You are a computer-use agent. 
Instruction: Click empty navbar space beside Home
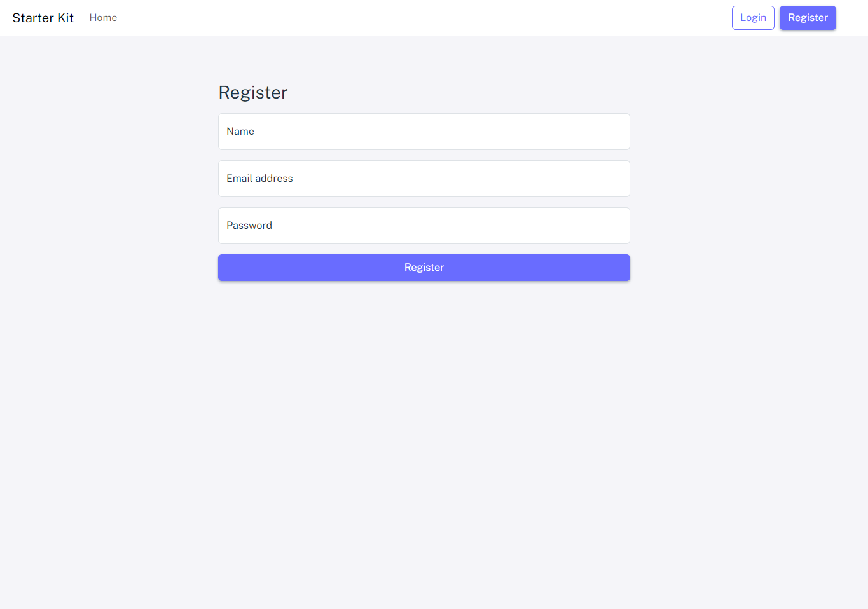420,18
